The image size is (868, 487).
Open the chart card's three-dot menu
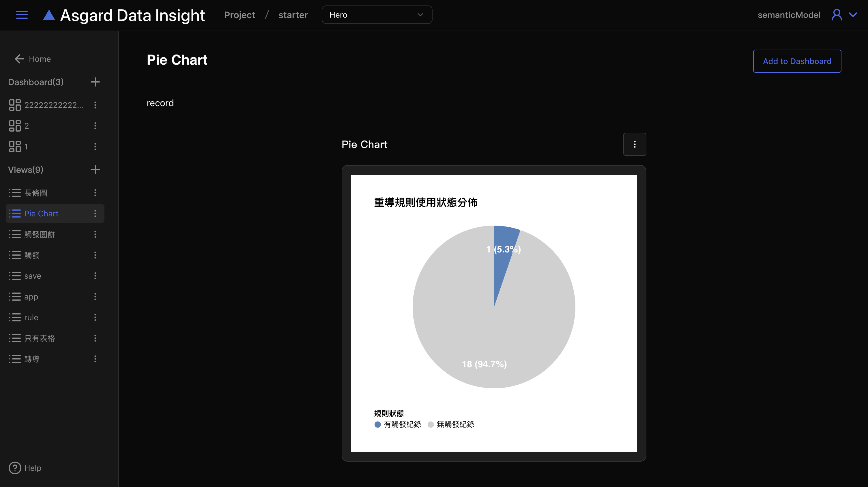tap(635, 144)
